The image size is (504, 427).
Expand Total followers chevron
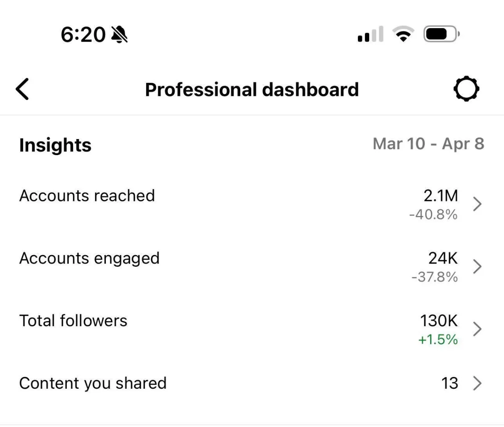pos(477,329)
